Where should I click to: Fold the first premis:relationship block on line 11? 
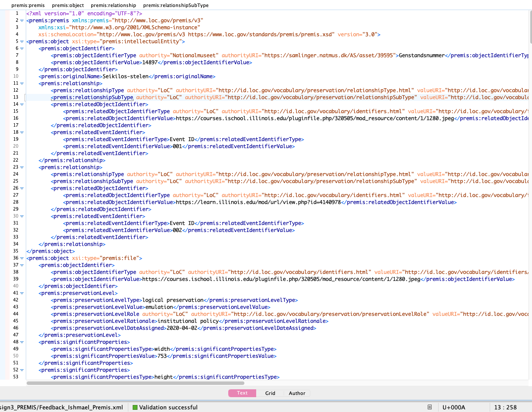22,83
